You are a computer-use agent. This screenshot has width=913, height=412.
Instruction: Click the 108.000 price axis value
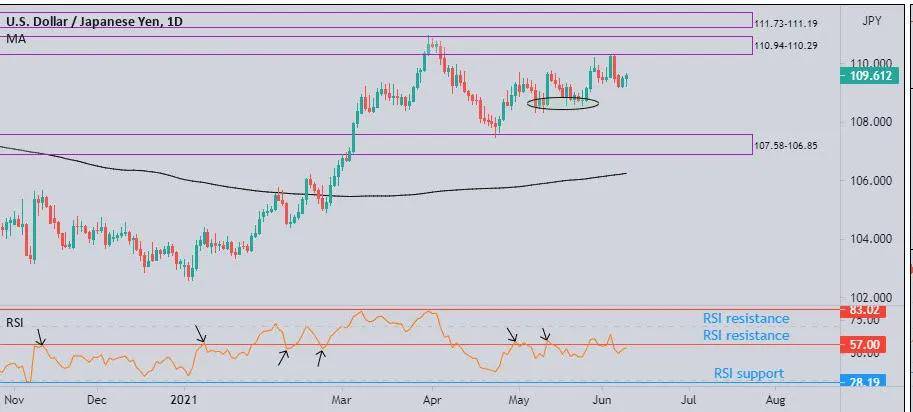(x=873, y=122)
